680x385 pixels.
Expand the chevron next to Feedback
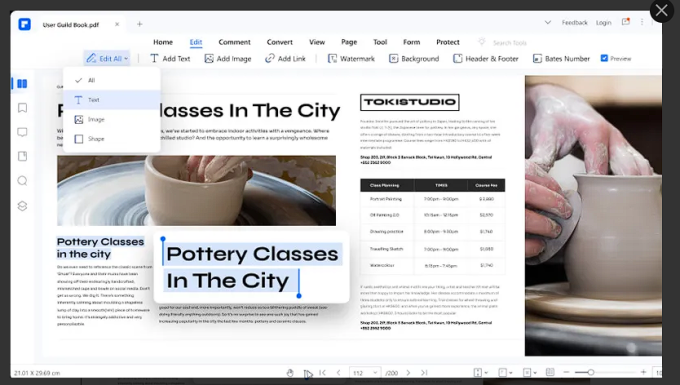click(x=548, y=23)
